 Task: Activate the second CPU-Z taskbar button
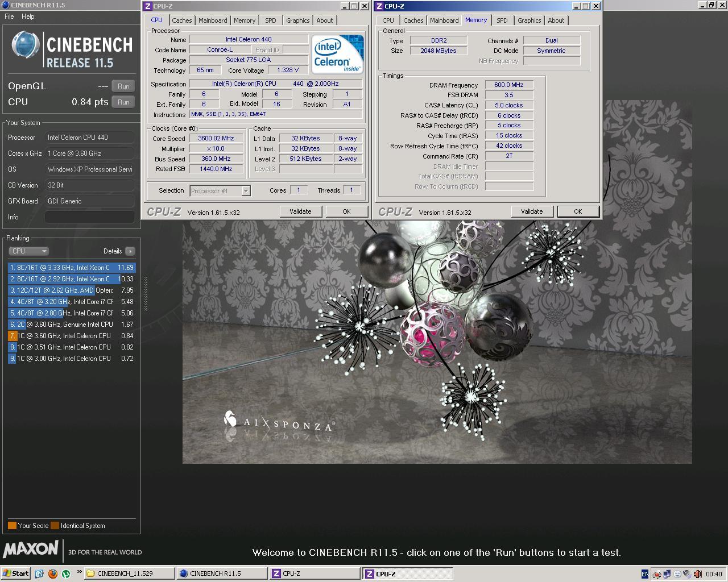407,573
